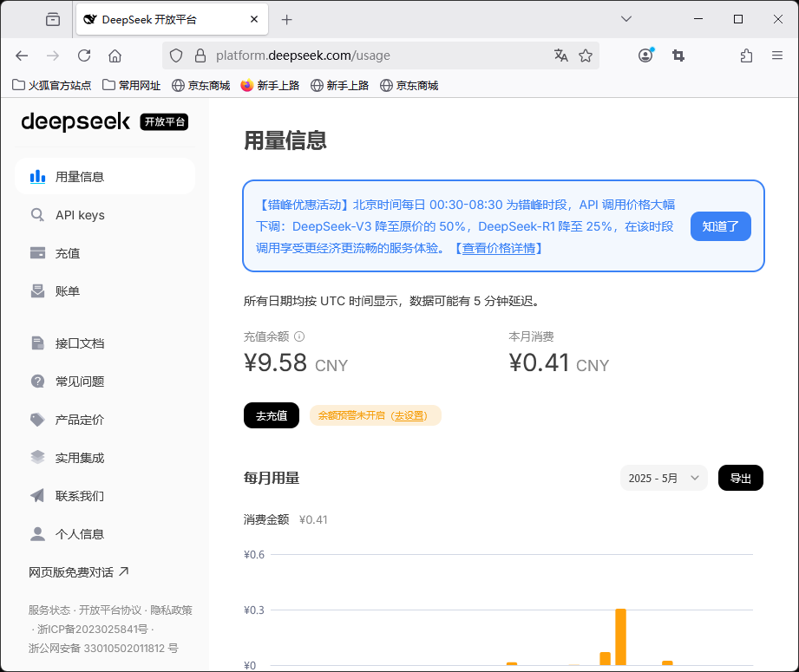The height and width of the screenshot is (672, 799).
Task: Click the document icon beside 接口文档
Action: (x=37, y=343)
